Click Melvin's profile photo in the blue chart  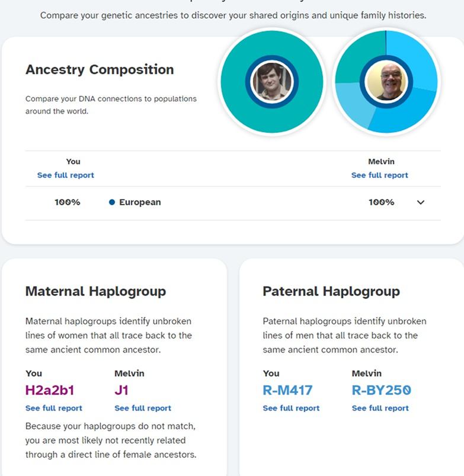(386, 82)
